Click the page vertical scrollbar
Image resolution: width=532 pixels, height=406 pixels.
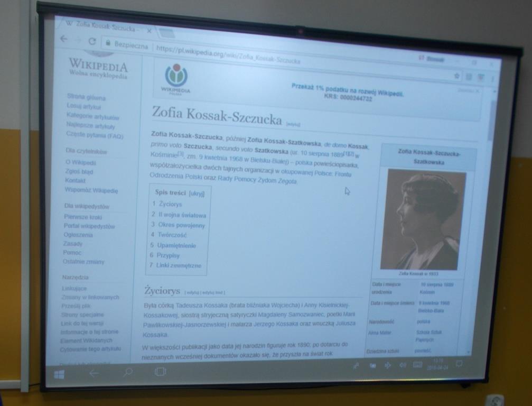pyautogui.click(x=492, y=120)
